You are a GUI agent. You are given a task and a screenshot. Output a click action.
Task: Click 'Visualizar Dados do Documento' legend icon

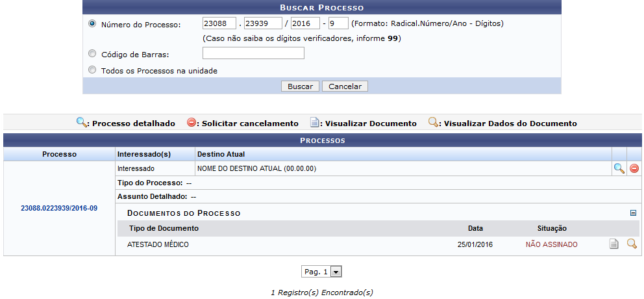click(x=432, y=122)
